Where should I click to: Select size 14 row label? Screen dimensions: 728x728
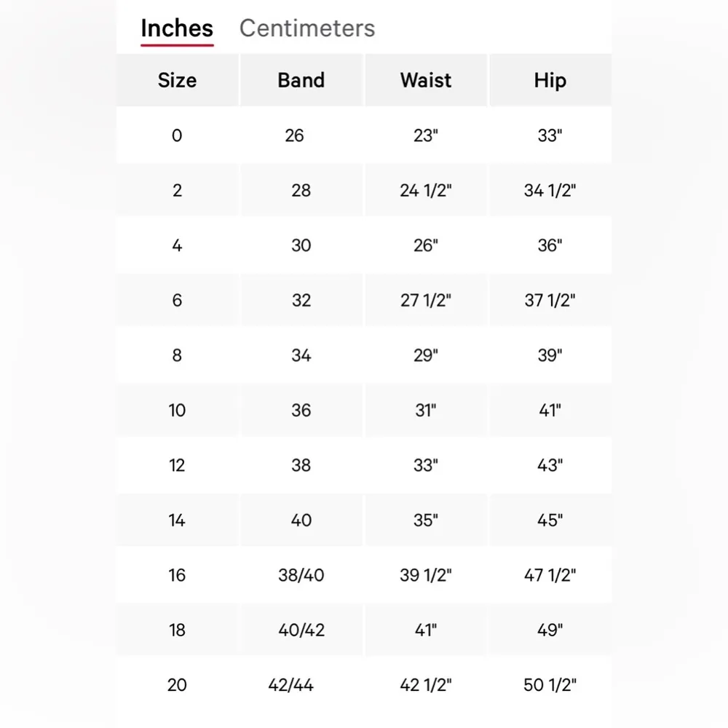click(177, 521)
